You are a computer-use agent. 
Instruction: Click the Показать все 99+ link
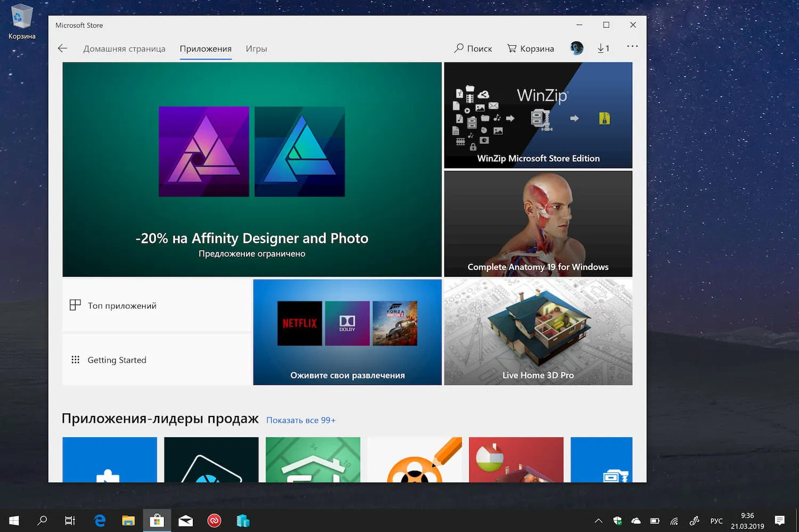coord(300,420)
